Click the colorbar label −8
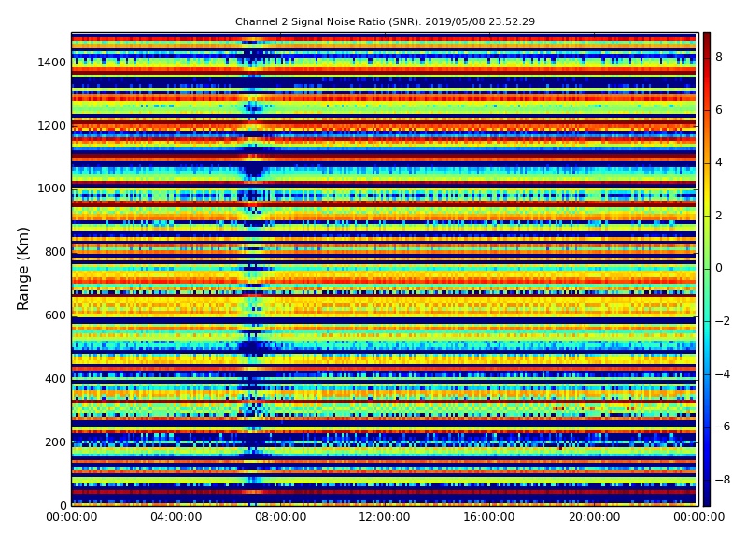747x560 pixels. pos(723,480)
